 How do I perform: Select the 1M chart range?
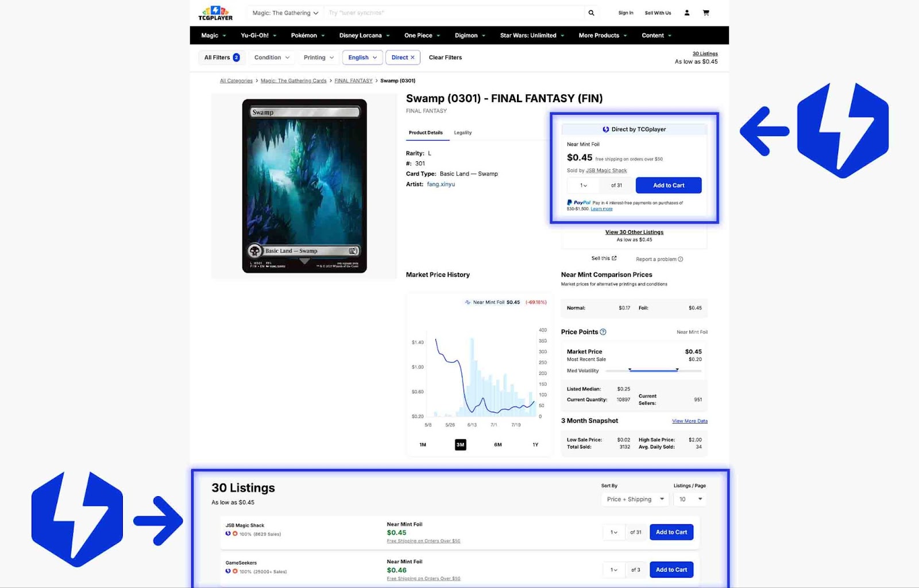pyautogui.click(x=423, y=444)
